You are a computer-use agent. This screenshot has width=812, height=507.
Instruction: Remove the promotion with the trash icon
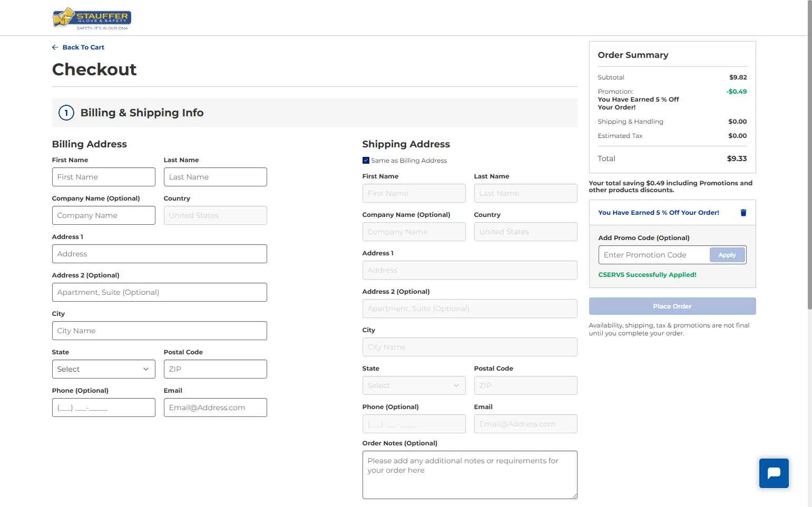click(743, 213)
